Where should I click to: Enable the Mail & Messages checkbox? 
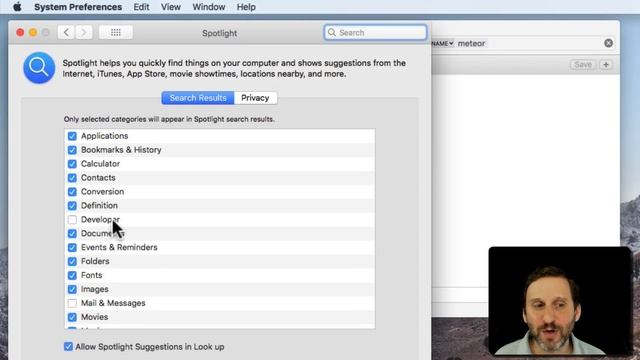(72, 303)
